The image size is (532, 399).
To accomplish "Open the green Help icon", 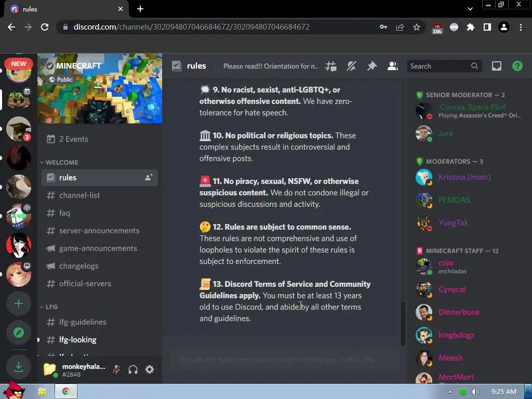I will click(517, 66).
